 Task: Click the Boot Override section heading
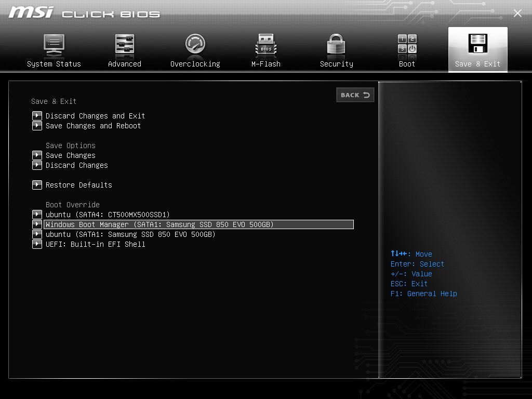(x=73, y=205)
